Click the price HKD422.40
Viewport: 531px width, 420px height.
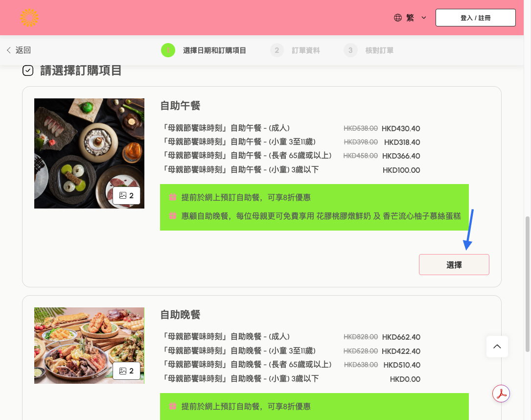401,351
